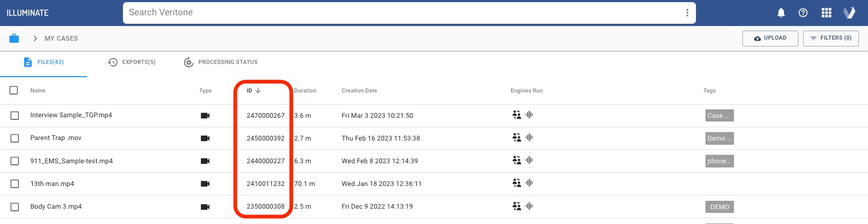Image resolution: width=868 pixels, height=224 pixels.
Task: Click audio waveform engine icon for 911_EMS_Sample-test.mp4
Action: tap(529, 160)
